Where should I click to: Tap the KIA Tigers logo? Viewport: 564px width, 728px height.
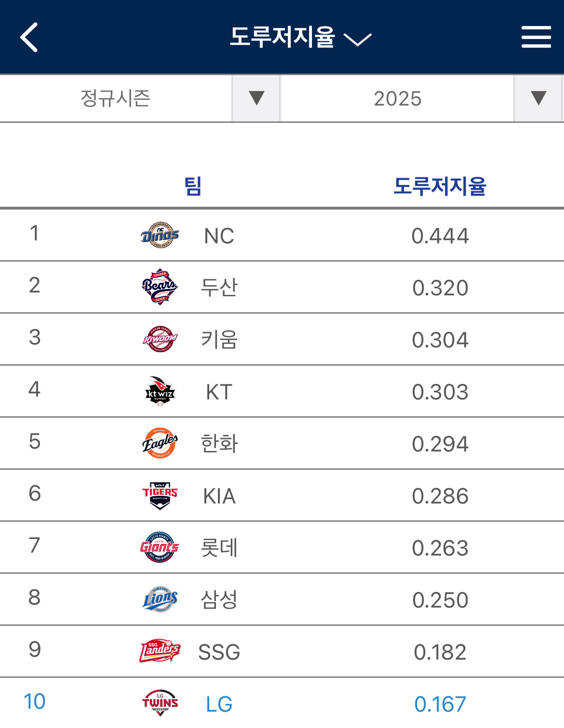click(160, 495)
